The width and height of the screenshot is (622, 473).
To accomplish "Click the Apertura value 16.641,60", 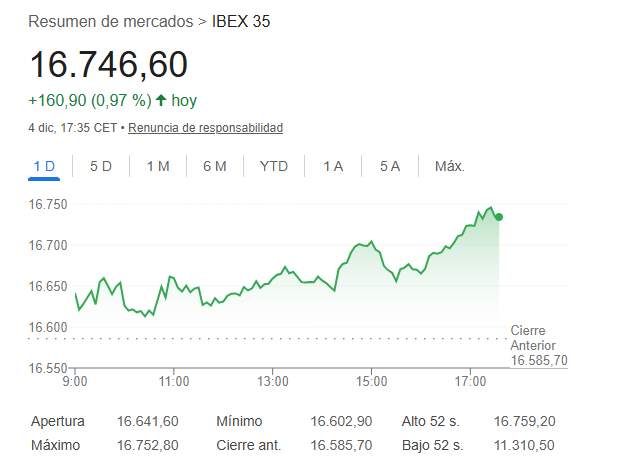I will (147, 422).
